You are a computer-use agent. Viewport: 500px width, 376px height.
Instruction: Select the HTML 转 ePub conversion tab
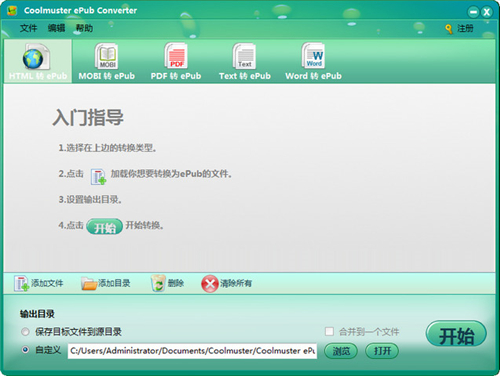(38, 61)
